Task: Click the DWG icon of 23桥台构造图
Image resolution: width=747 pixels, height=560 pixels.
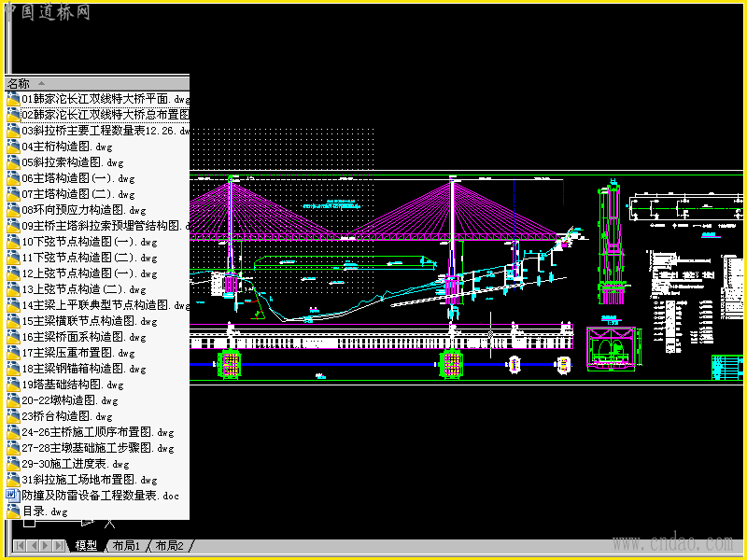Action: click(x=13, y=416)
